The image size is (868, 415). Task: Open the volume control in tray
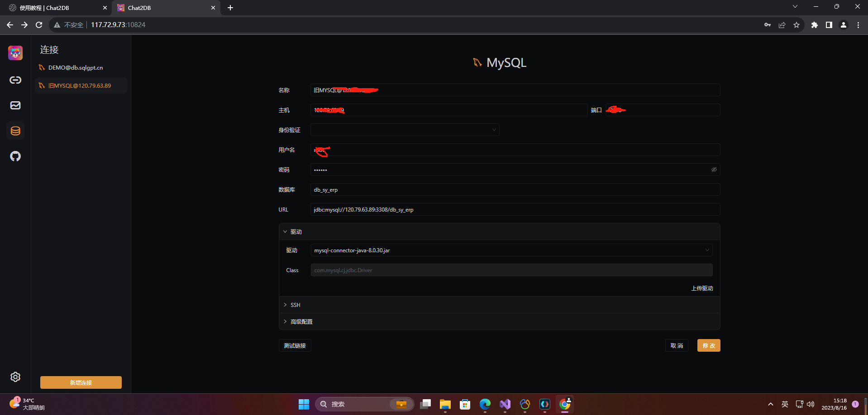click(811, 404)
